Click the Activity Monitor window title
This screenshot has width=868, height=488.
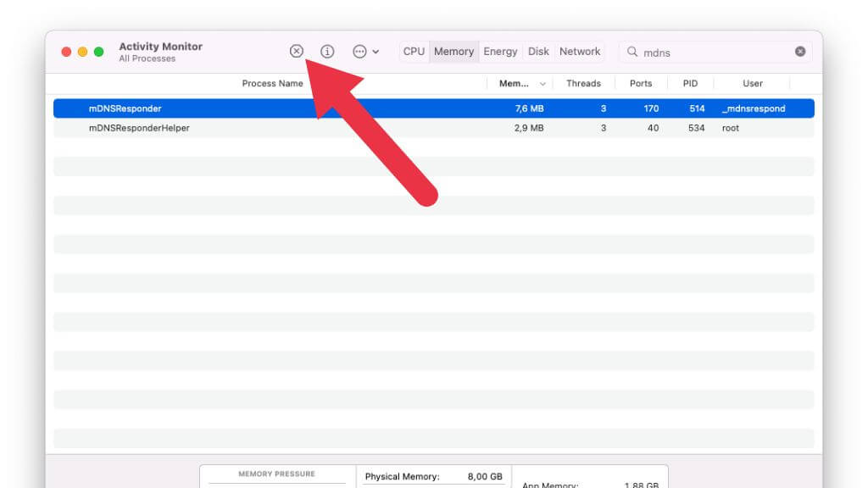160,47
